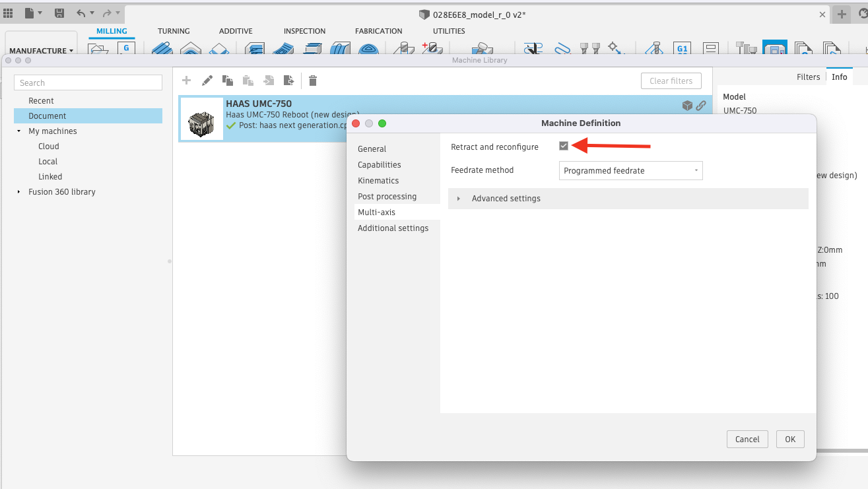This screenshot has height=489, width=868.
Task: Import a machine into the library
Action: pyautogui.click(x=269, y=81)
